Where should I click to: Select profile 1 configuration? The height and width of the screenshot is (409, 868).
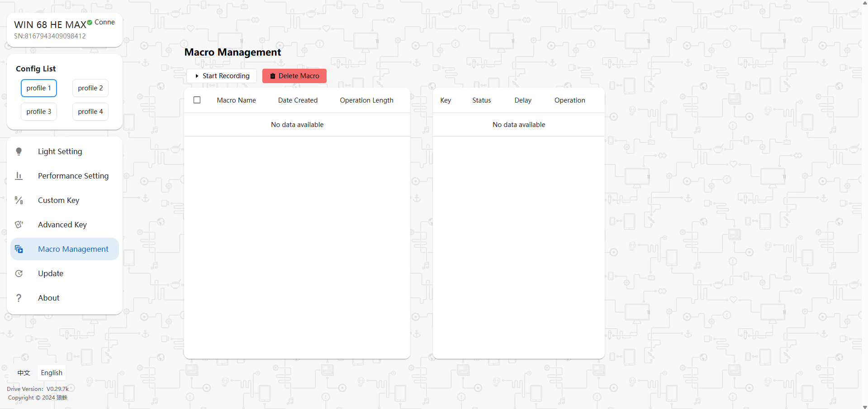coord(39,88)
